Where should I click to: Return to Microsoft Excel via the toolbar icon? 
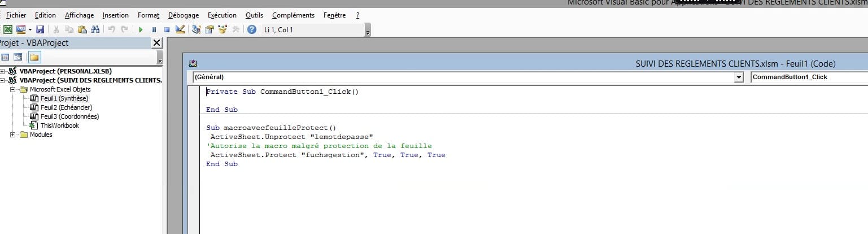[x=8, y=29]
